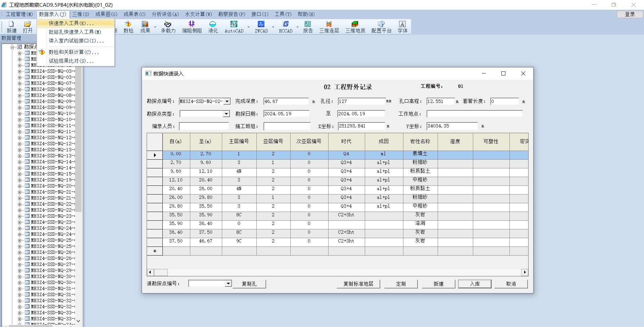Open the 三维连层 toolbar tool

point(329,27)
